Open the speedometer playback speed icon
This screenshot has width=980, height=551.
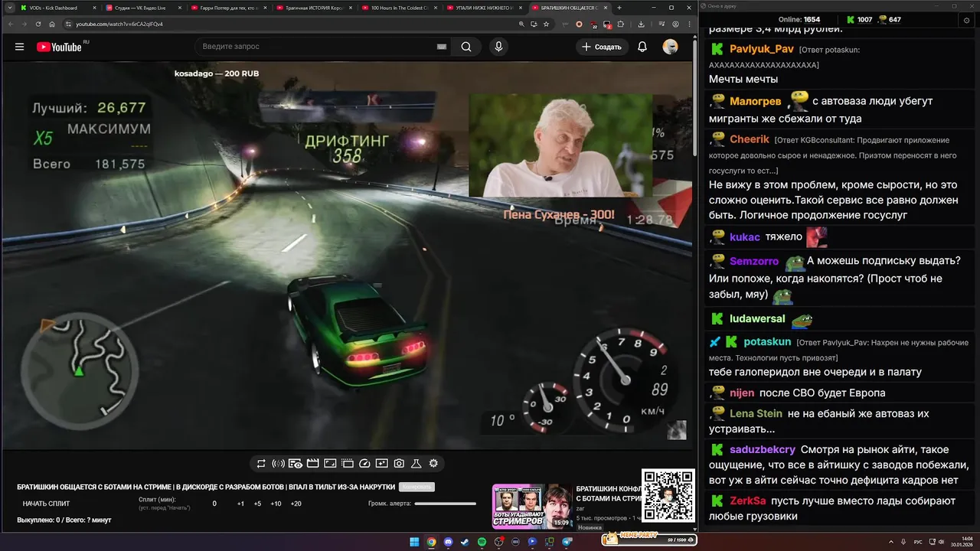tap(364, 463)
